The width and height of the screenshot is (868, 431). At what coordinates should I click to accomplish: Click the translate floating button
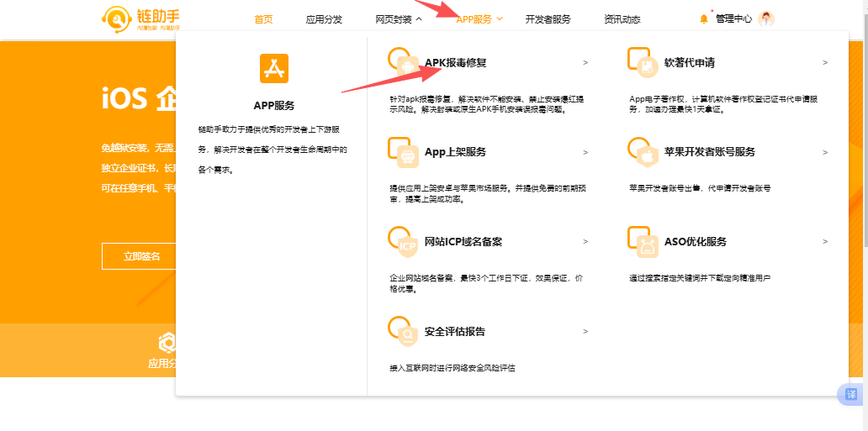point(850,394)
